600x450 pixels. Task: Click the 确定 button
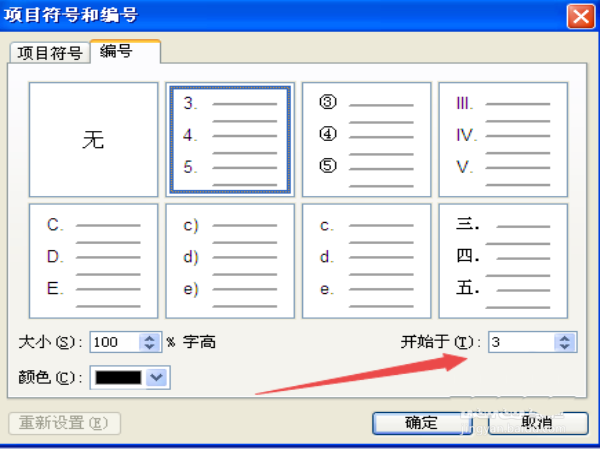pos(422,423)
